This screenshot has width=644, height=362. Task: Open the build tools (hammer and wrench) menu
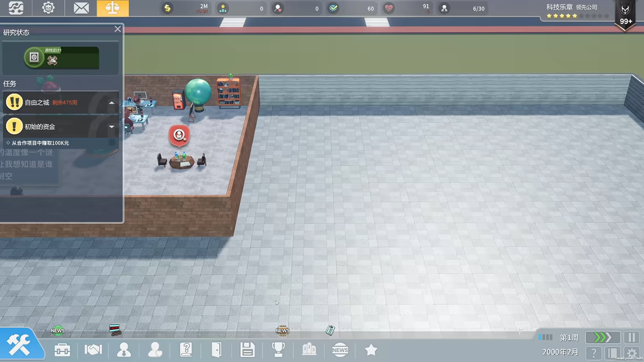(19, 345)
